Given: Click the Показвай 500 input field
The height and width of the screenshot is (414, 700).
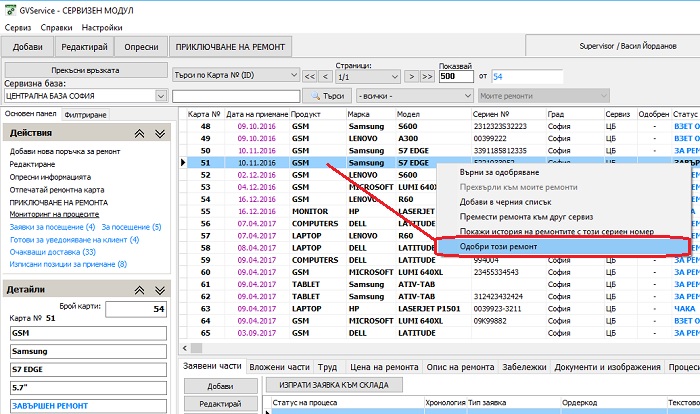Looking at the screenshot, I should [456, 76].
